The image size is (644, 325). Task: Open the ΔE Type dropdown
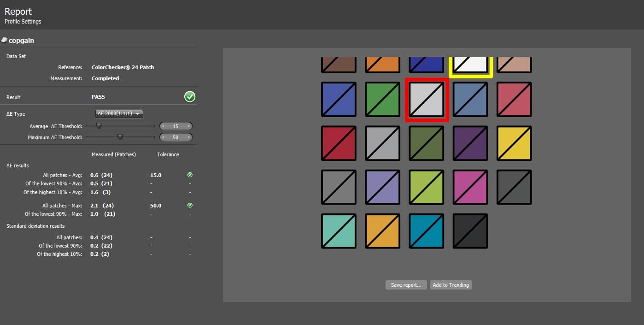[119, 114]
